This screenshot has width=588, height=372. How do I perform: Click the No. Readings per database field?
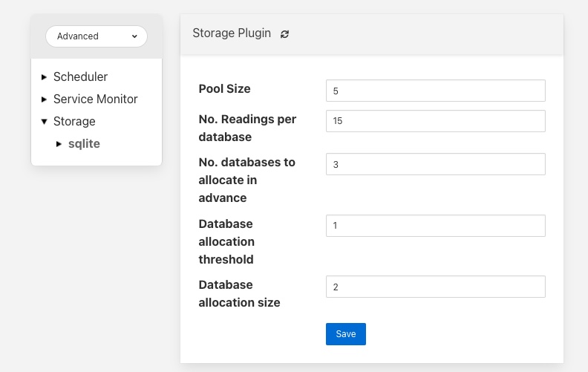pyautogui.click(x=435, y=121)
